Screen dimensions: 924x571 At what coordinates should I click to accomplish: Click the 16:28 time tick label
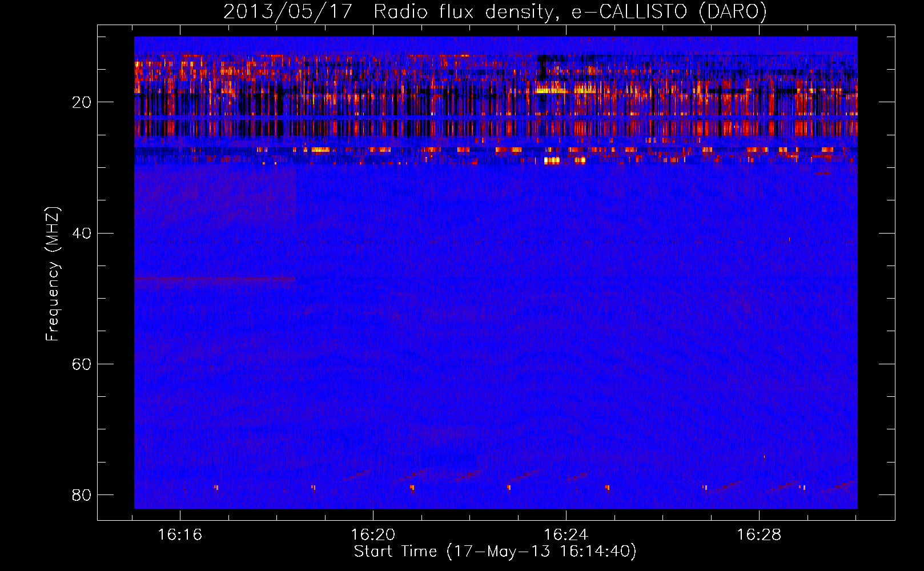point(759,535)
